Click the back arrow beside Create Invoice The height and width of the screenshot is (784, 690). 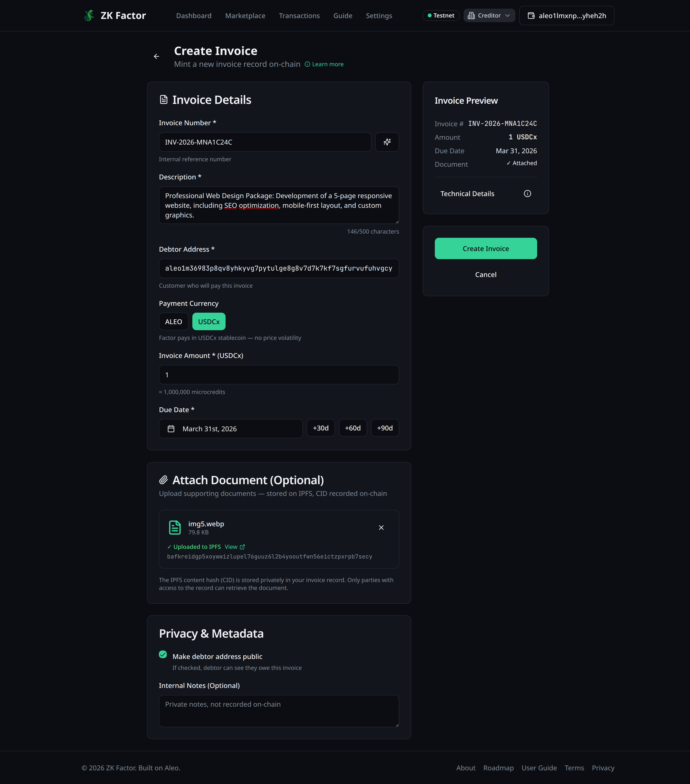[156, 56]
